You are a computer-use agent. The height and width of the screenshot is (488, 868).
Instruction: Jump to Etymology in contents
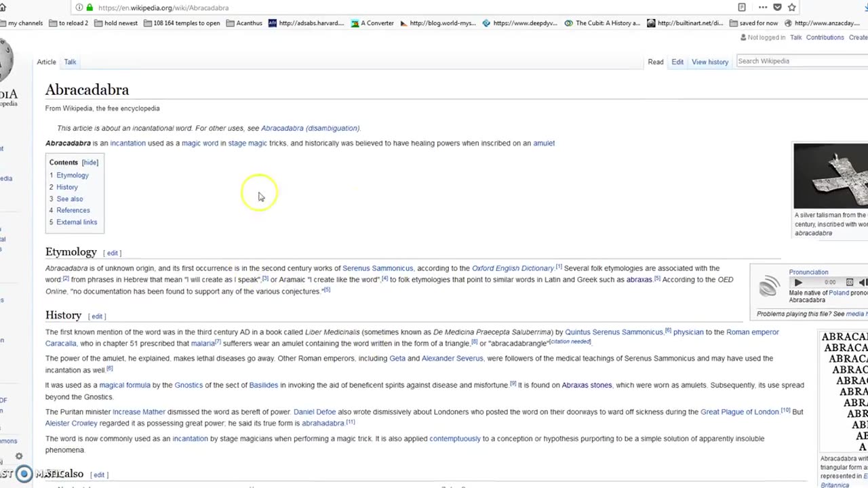pyautogui.click(x=72, y=176)
